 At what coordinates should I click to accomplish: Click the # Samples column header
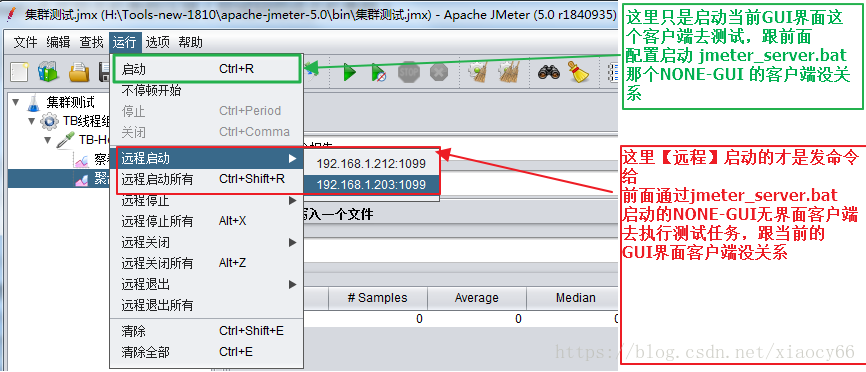pos(378,298)
